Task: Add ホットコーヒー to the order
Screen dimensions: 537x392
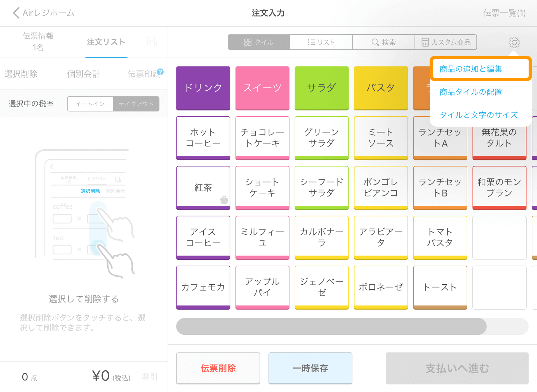Action: 203,138
